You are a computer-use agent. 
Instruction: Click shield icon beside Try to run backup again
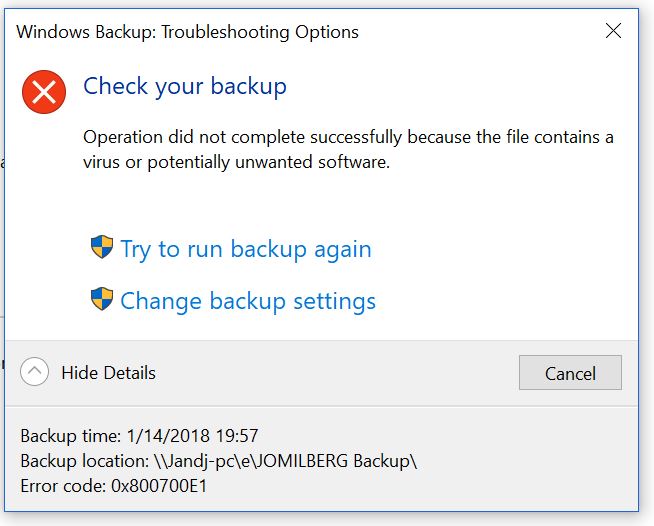[102, 247]
